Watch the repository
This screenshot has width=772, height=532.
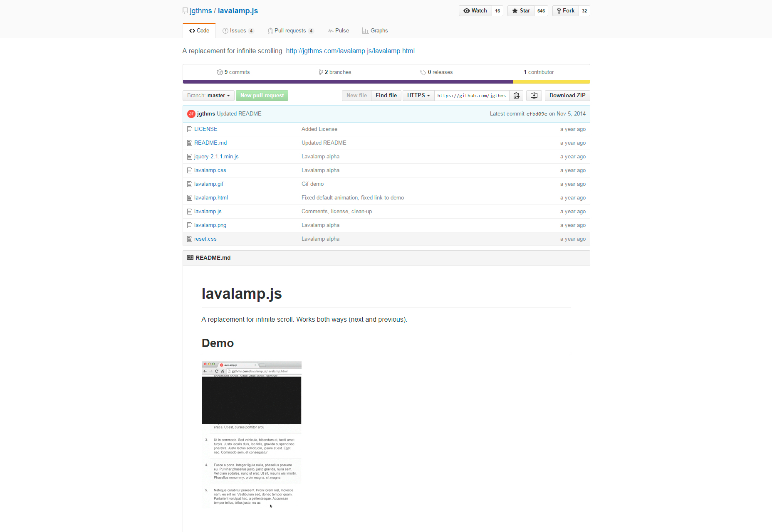[475, 11]
